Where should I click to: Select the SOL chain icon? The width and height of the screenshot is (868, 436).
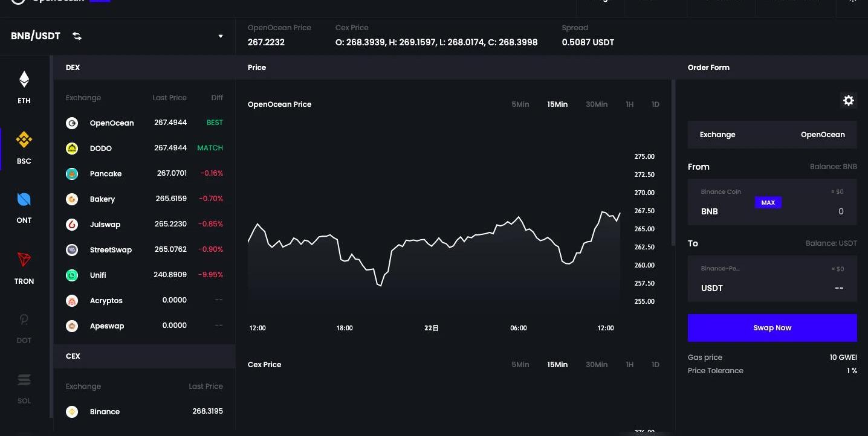(24, 380)
